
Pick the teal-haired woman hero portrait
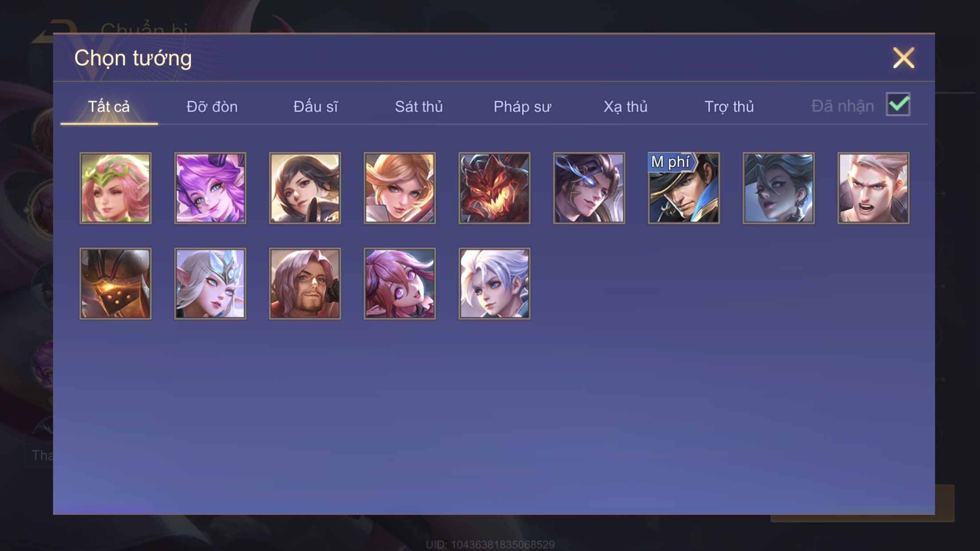(x=778, y=188)
